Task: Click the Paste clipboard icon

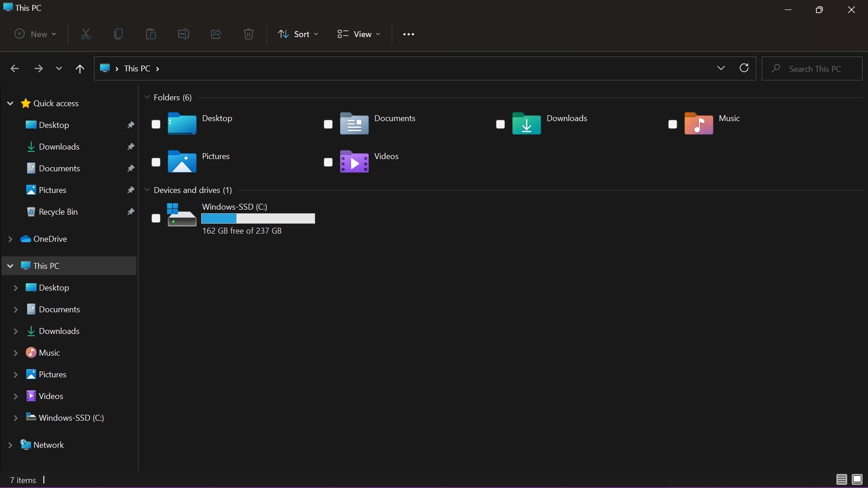Action: (151, 34)
